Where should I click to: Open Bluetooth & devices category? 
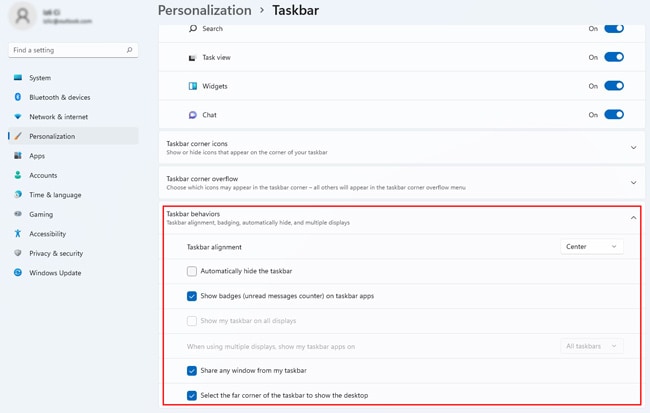[73, 97]
